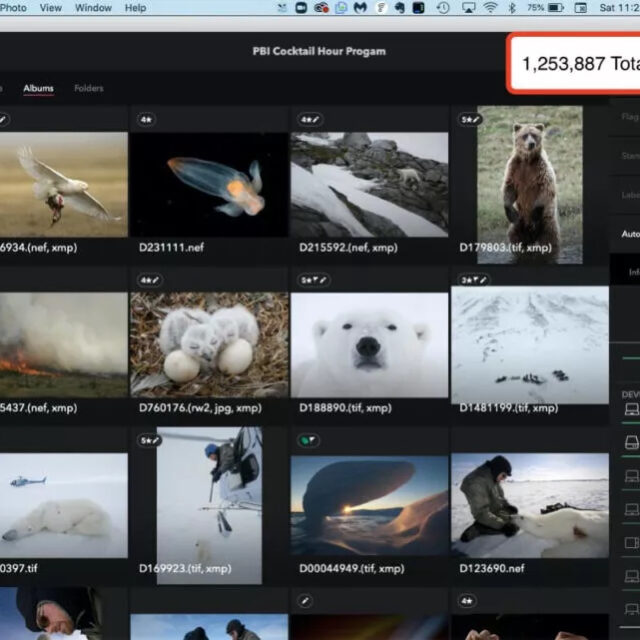The image size is (640, 640).
Task: Click the 4-star edited badge above D760176
Action: [x=149, y=280]
